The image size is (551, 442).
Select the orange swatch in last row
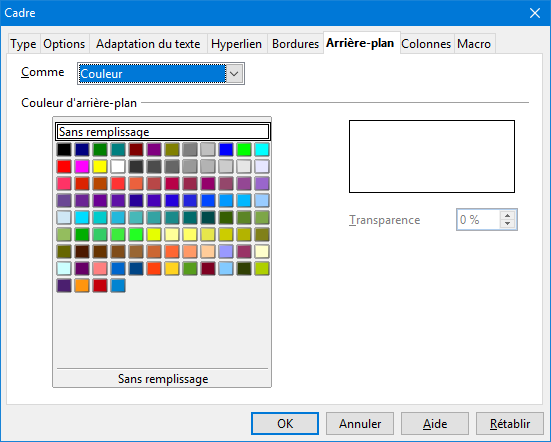82,286
